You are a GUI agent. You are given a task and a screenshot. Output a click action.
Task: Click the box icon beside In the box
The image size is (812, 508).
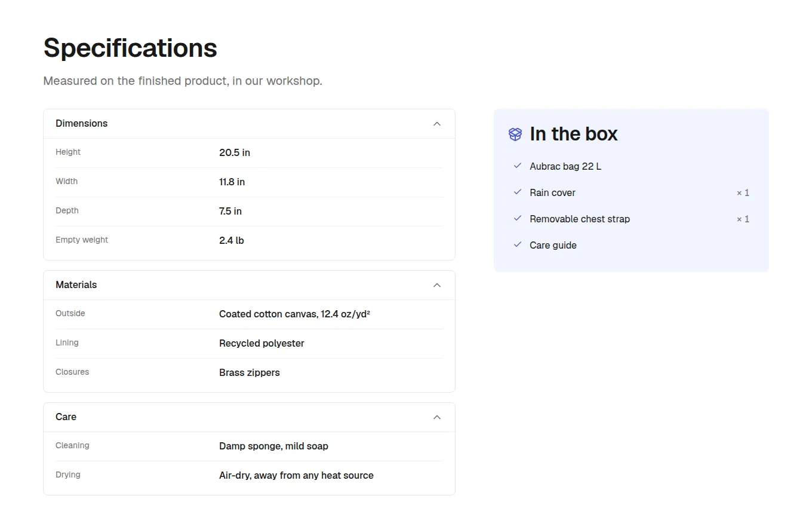(x=515, y=134)
